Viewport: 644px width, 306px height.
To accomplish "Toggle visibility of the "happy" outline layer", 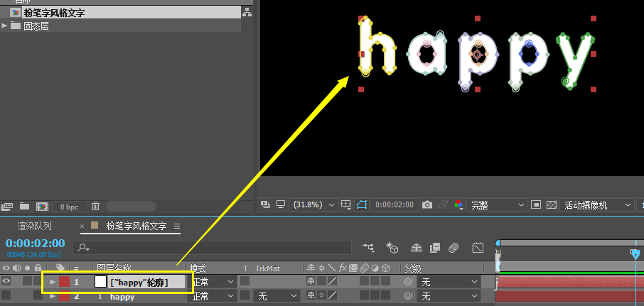I will (x=6, y=282).
